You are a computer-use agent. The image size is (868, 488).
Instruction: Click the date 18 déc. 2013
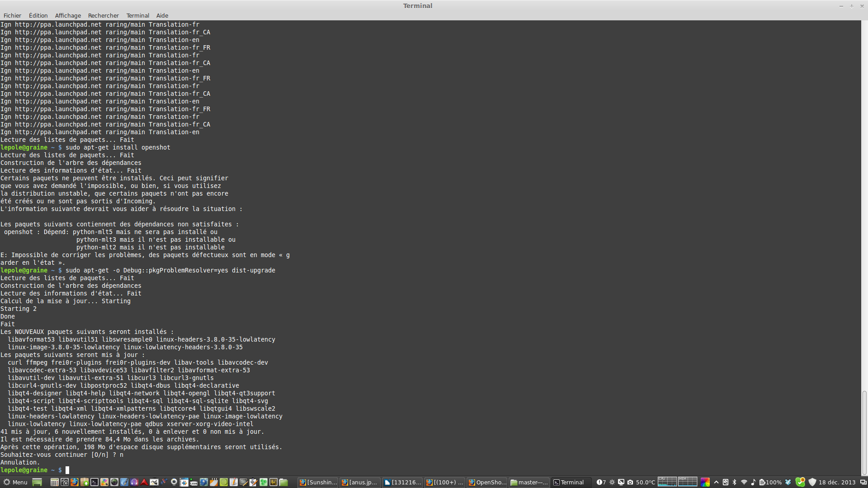837,482
